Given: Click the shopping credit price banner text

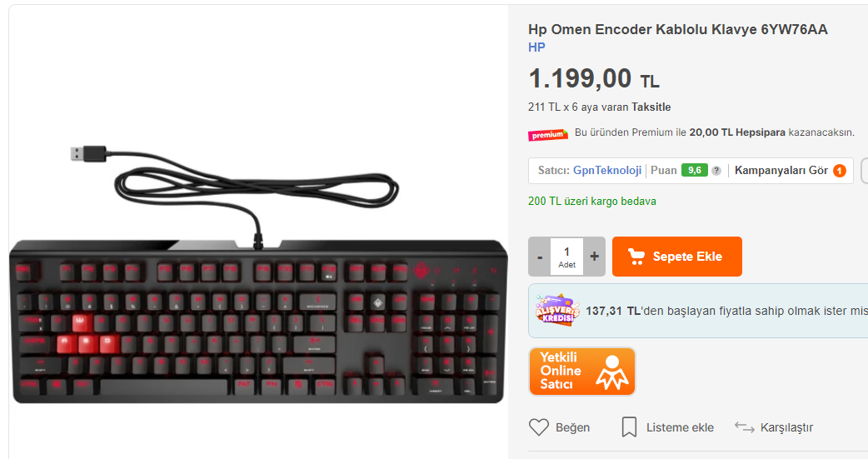Looking at the screenshot, I should pos(727,312).
